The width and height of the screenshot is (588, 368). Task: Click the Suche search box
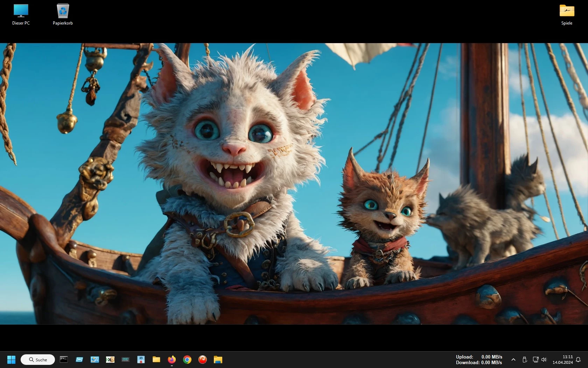tap(38, 360)
